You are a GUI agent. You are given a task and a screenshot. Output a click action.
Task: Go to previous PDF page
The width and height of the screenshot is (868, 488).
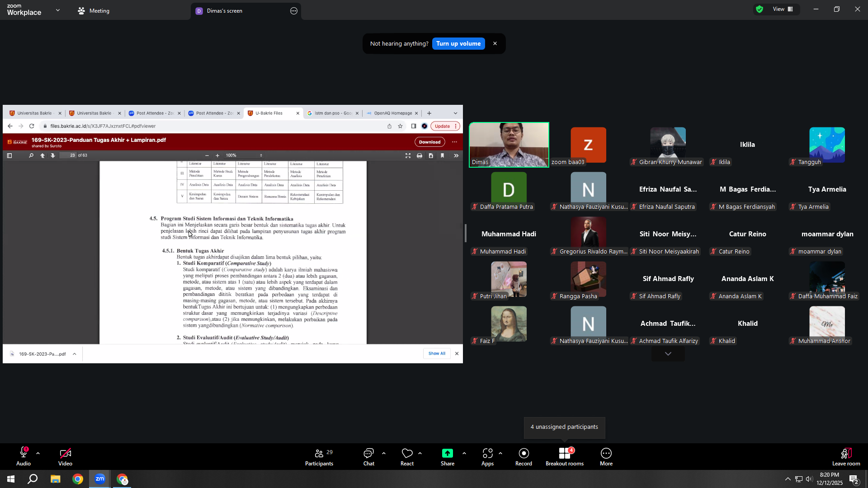[x=42, y=155]
